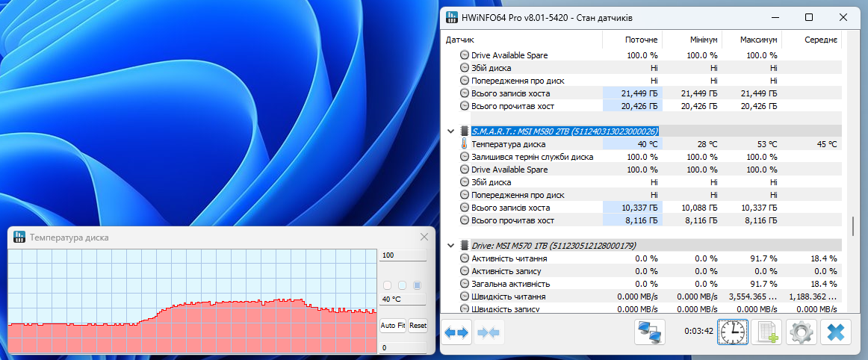
Task: Click the sensor icon of Швидкість читання
Action: pyautogui.click(x=465, y=297)
